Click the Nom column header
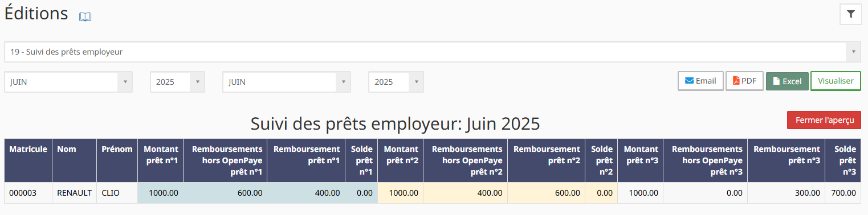 coord(75,160)
